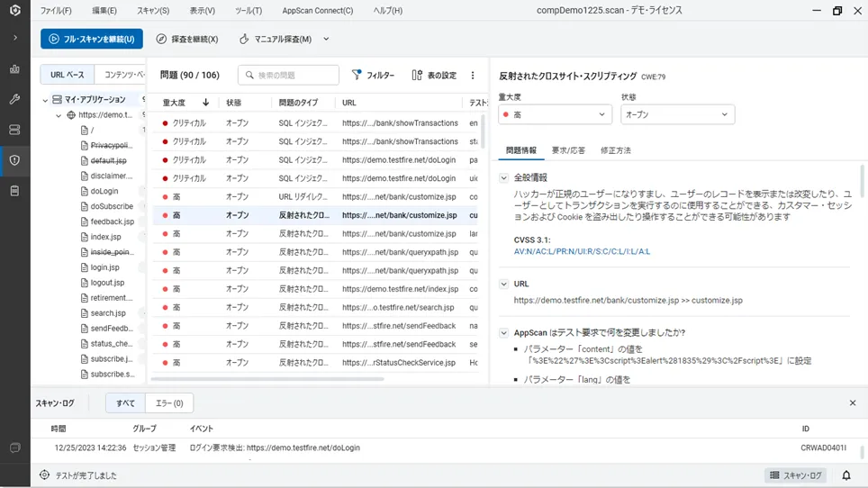The image size is (868, 488).
Task: Select URL リダイレクト issue row
Action: (x=315, y=197)
